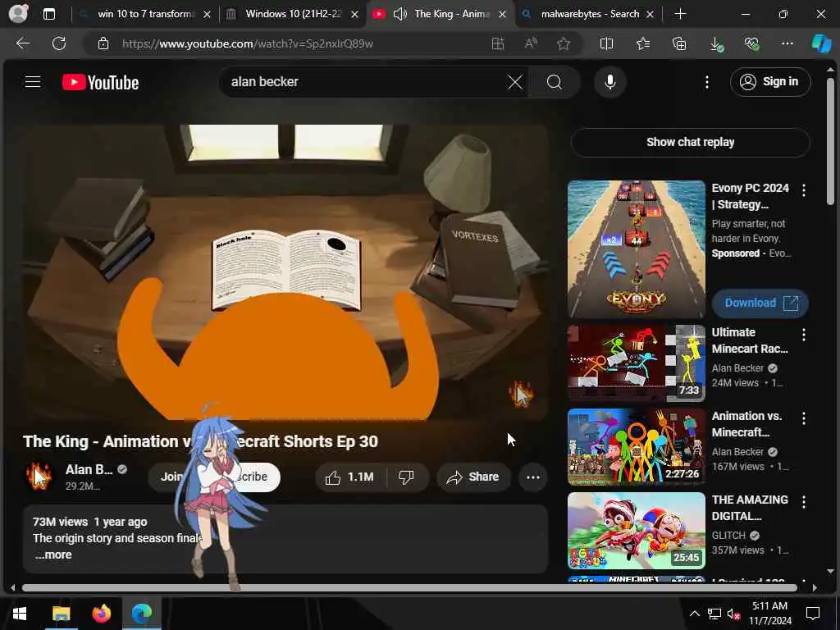Open the apps available icon in address bar
The image size is (840, 630).
click(x=498, y=43)
